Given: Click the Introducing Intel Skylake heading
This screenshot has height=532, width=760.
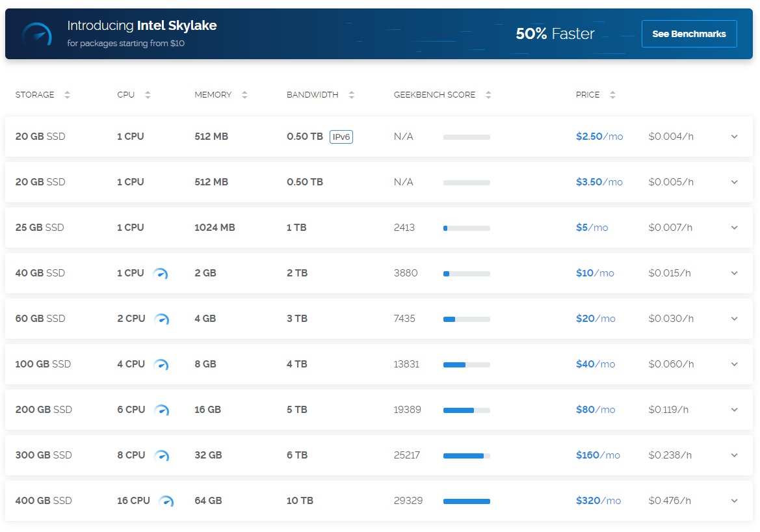Looking at the screenshot, I should pyautogui.click(x=142, y=26).
